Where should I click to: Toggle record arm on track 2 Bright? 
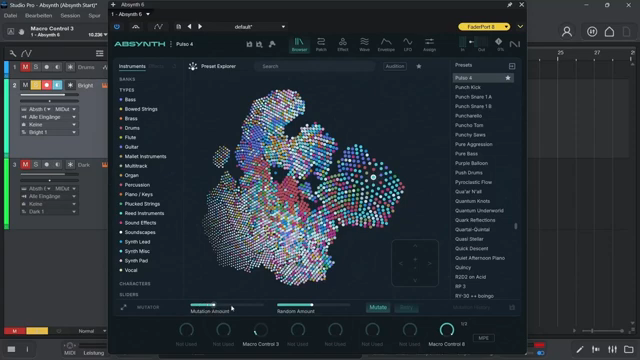47,85
